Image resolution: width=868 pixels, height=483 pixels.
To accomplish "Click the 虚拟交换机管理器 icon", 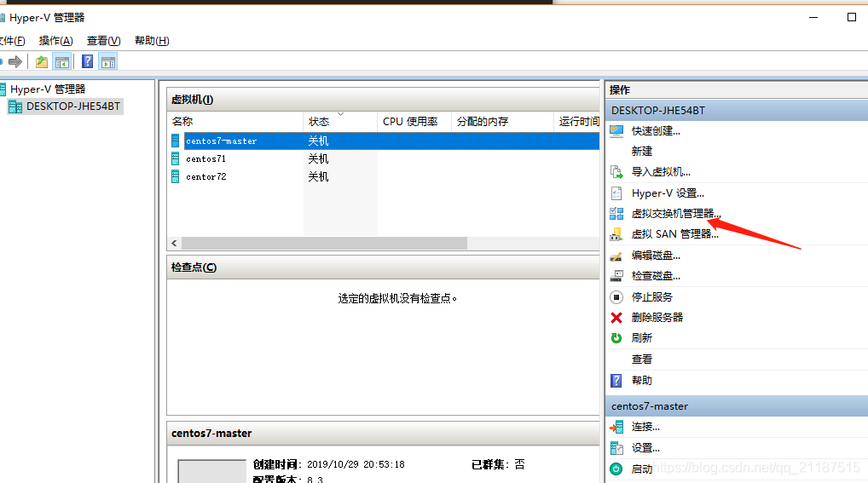I will coord(616,214).
